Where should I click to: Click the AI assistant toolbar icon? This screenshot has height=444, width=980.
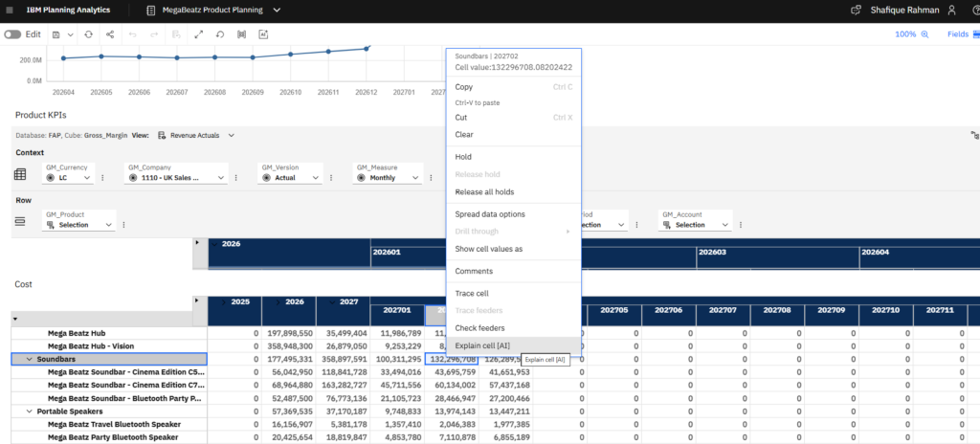tap(263, 33)
